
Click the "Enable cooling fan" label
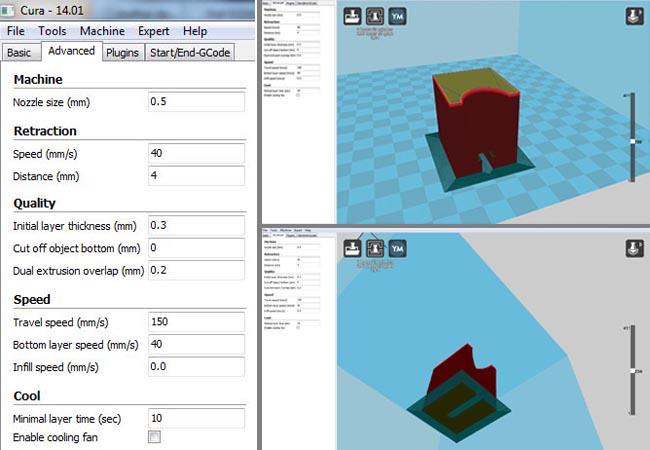[55, 438]
